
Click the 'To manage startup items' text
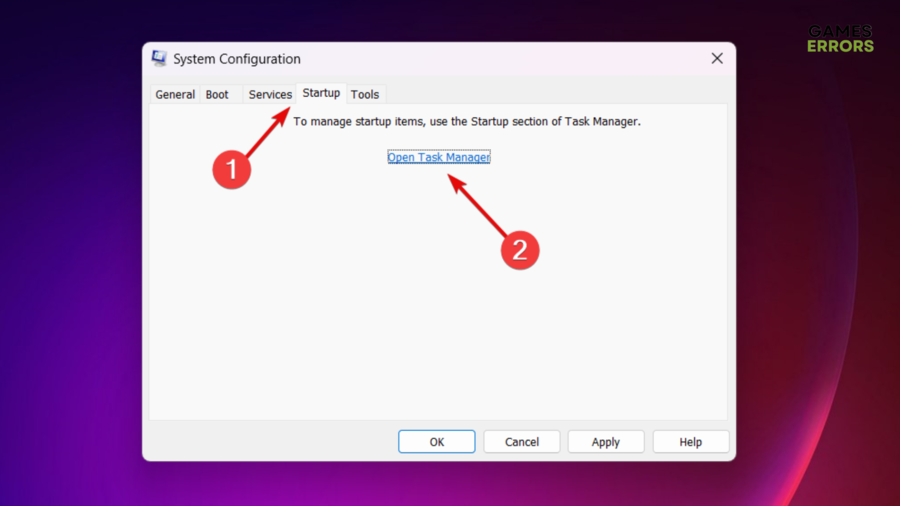pyautogui.click(x=467, y=122)
